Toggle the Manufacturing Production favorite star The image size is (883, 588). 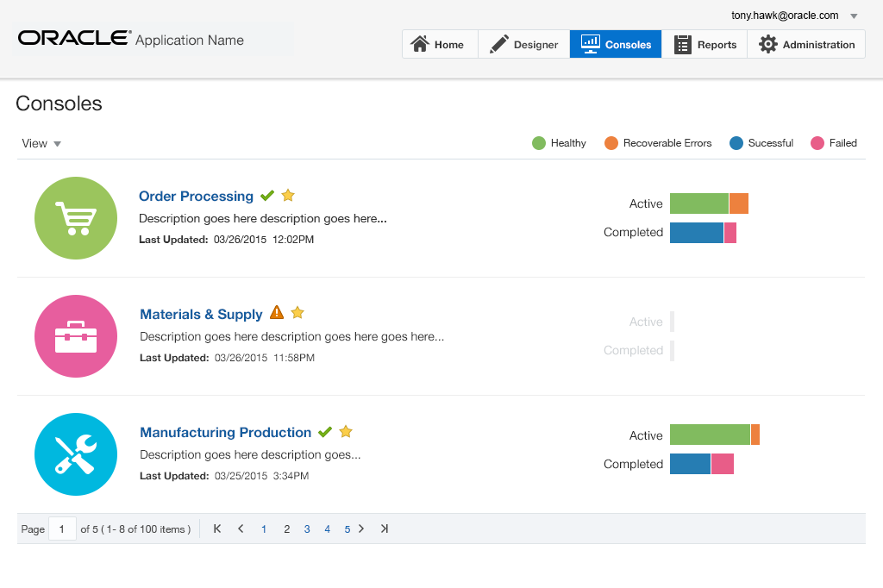pyautogui.click(x=346, y=431)
